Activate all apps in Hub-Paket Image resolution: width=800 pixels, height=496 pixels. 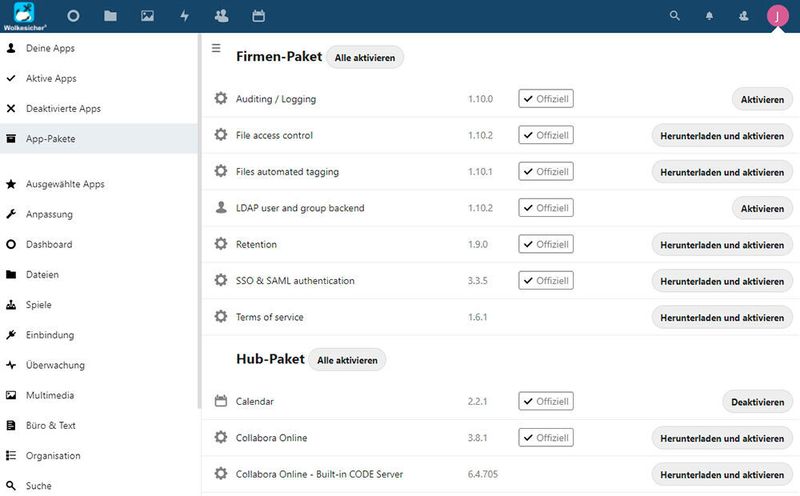pyautogui.click(x=347, y=360)
